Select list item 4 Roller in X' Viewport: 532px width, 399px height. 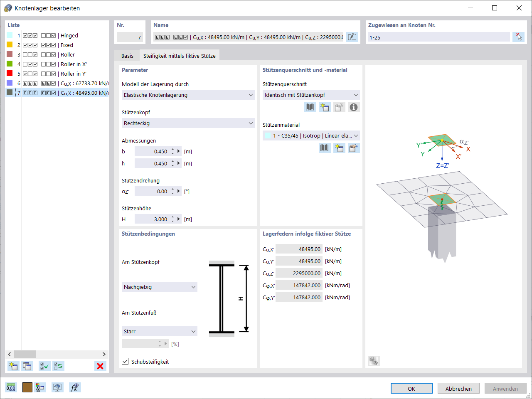click(57, 64)
